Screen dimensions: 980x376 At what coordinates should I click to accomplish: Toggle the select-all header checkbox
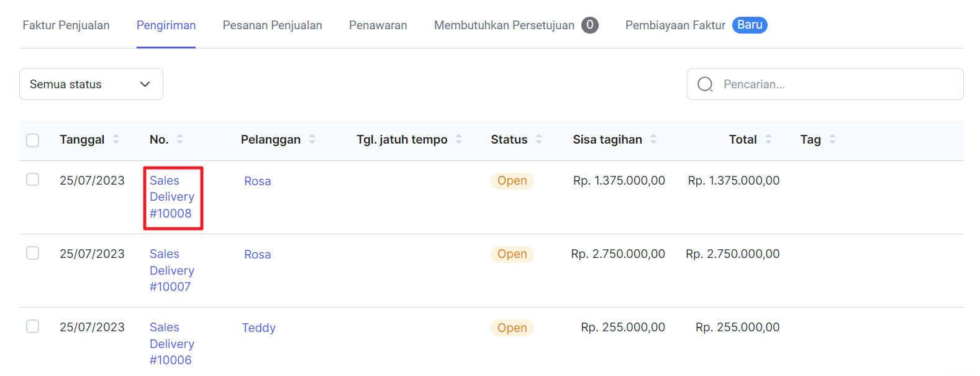click(33, 140)
